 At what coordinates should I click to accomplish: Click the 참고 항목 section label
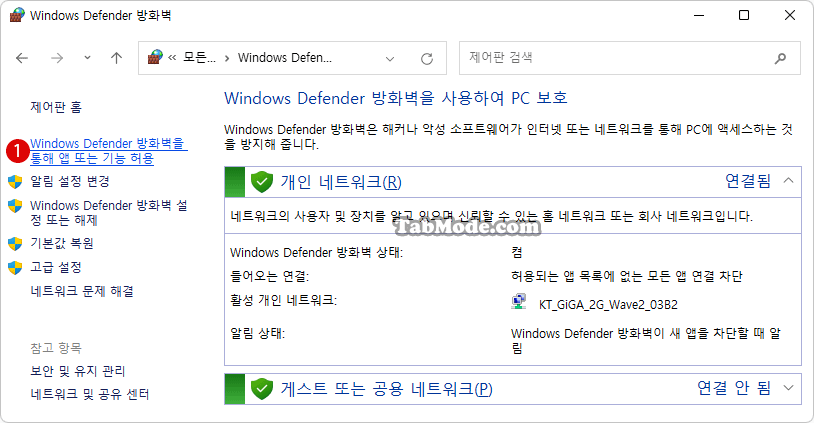56,348
